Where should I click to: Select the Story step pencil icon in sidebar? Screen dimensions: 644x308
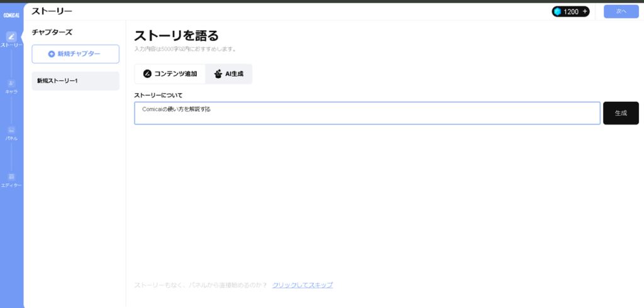(x=11, y=36)
